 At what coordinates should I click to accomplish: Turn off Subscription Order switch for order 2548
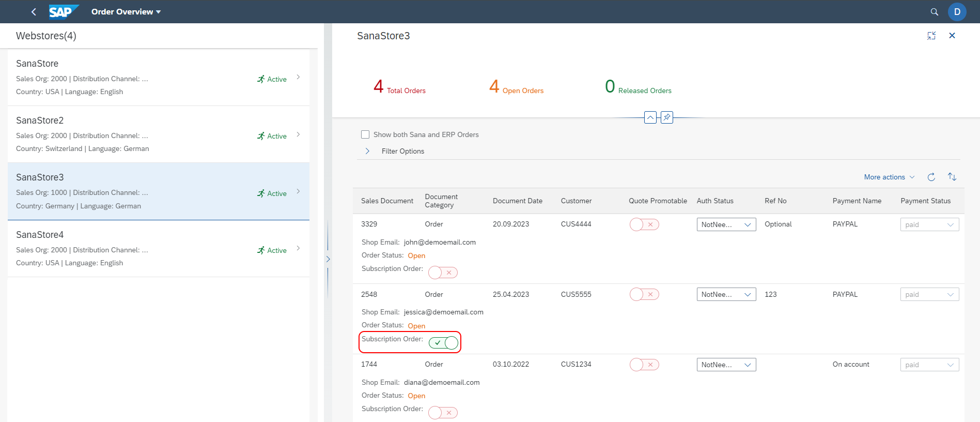(x=443, y=343)
